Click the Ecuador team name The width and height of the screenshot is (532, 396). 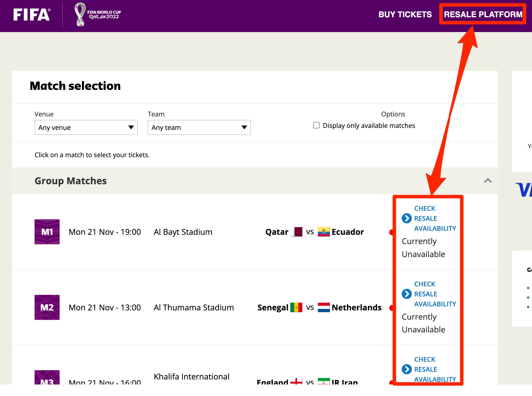(x=348, y=232)
